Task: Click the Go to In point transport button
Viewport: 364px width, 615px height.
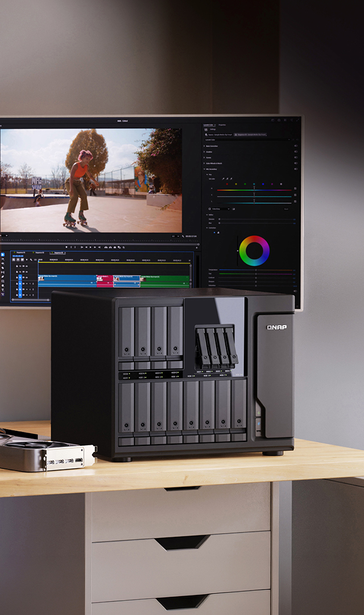Action: (81, 247)
